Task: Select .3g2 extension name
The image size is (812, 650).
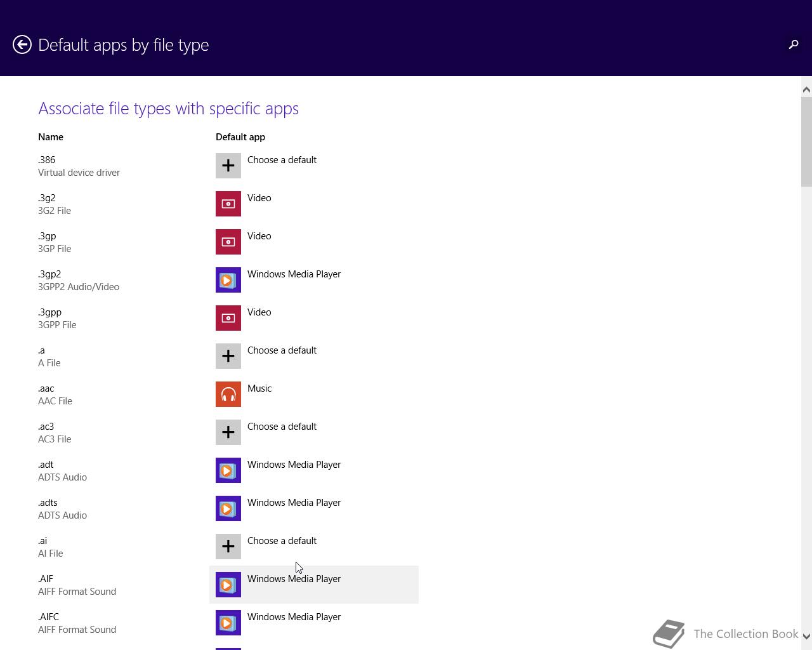Action: 47,198
